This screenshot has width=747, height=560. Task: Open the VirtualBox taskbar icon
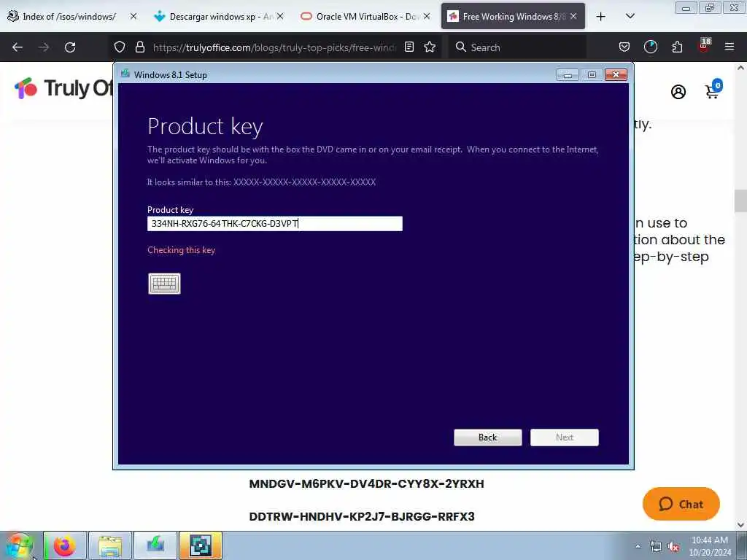201,545
